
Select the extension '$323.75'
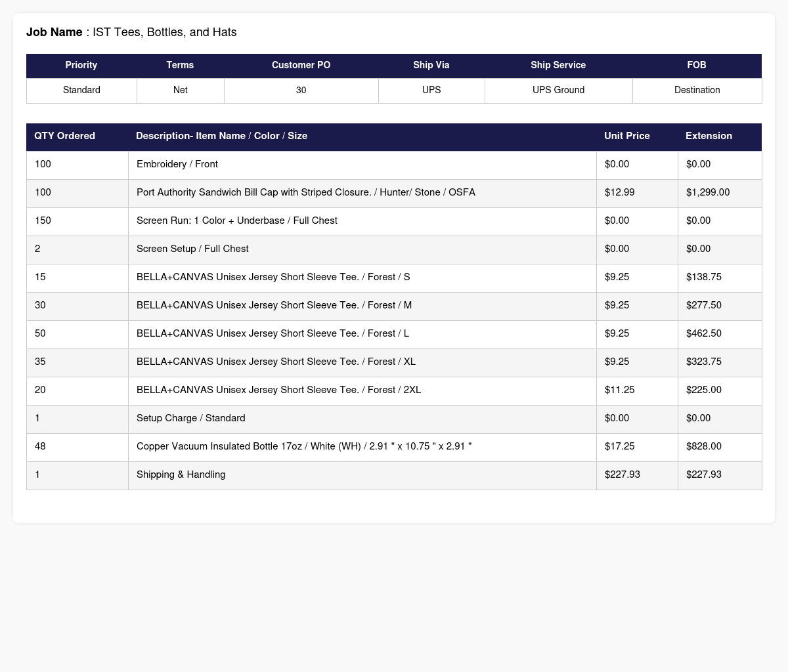click(x=704, y=362)
